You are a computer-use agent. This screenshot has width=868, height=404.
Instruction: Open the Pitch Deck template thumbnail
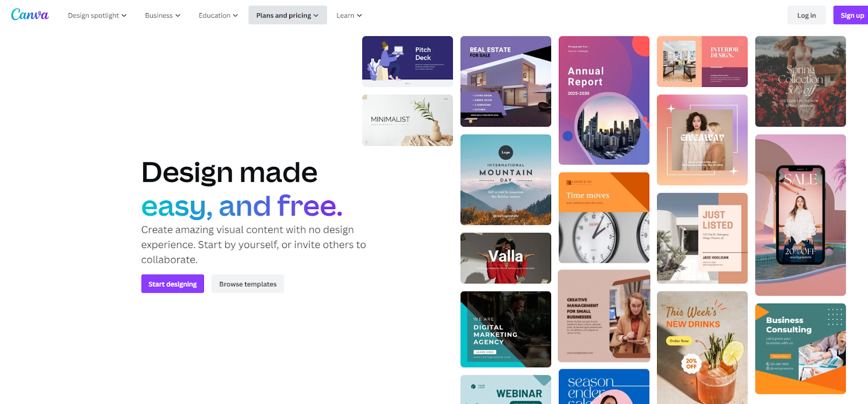point(407,61)
